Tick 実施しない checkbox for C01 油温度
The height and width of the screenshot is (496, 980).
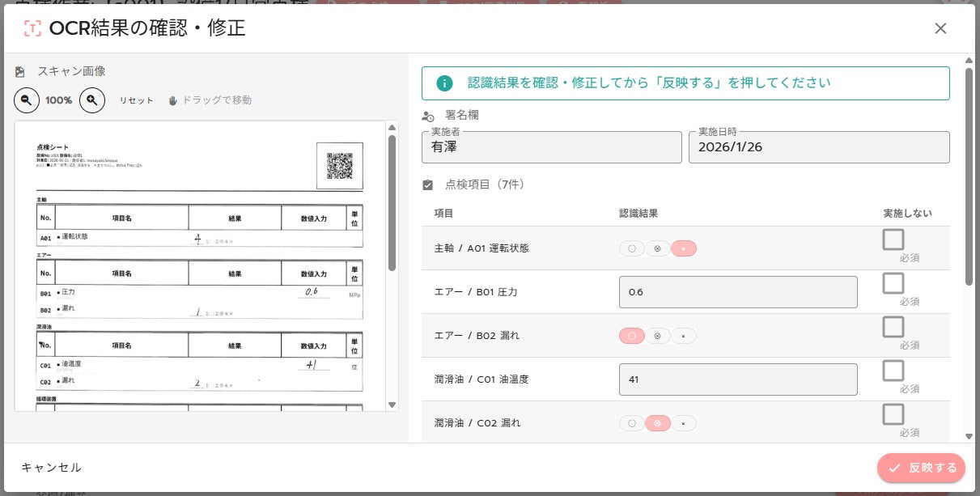(x=893, y=371)
